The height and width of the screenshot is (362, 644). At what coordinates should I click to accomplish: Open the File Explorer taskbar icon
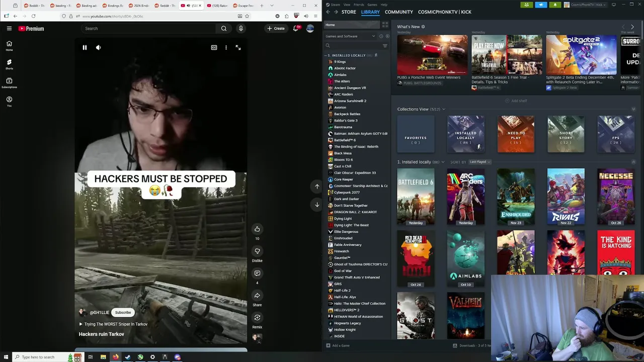tap(103, 357)
